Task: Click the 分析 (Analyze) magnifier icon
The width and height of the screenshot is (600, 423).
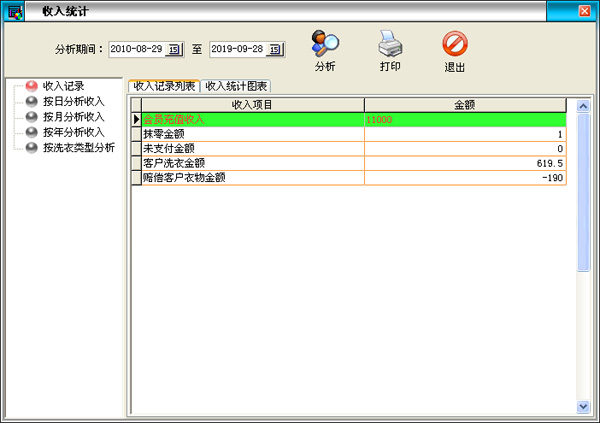Action: [325, 44]
